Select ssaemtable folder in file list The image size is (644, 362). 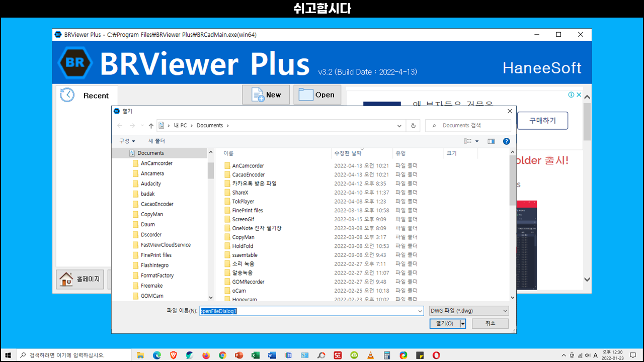[245, 255]
